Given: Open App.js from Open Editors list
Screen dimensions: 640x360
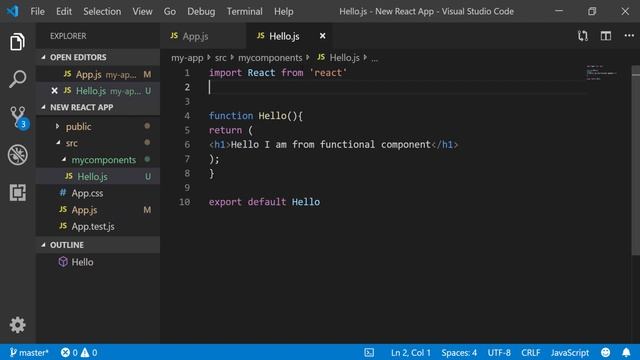Looking at the screenshot, I should click(x=98, y=74).
